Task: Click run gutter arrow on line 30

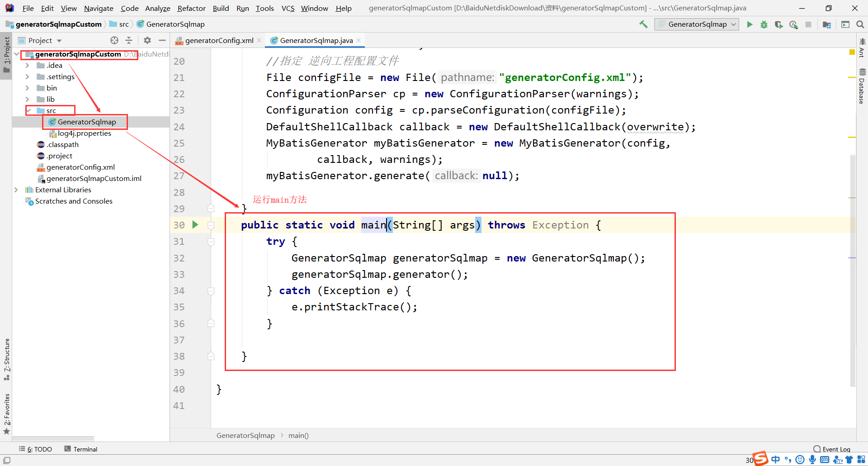Action: point(195,224)
